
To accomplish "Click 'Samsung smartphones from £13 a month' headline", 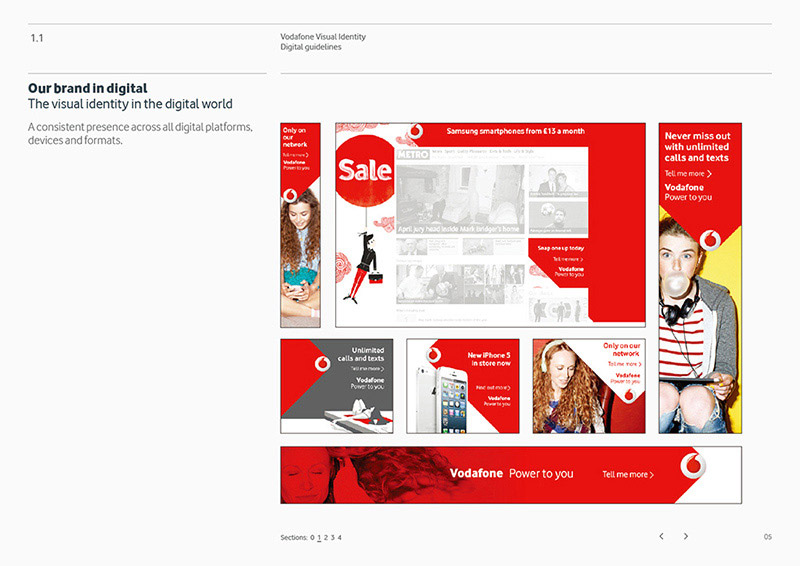I will pyautogui.click(x=515, y=131).
